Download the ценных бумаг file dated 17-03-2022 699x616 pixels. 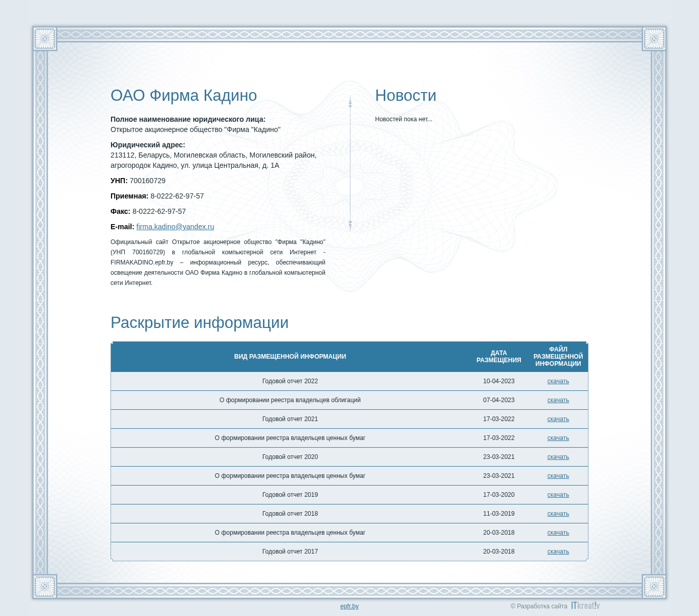(558, 438)
